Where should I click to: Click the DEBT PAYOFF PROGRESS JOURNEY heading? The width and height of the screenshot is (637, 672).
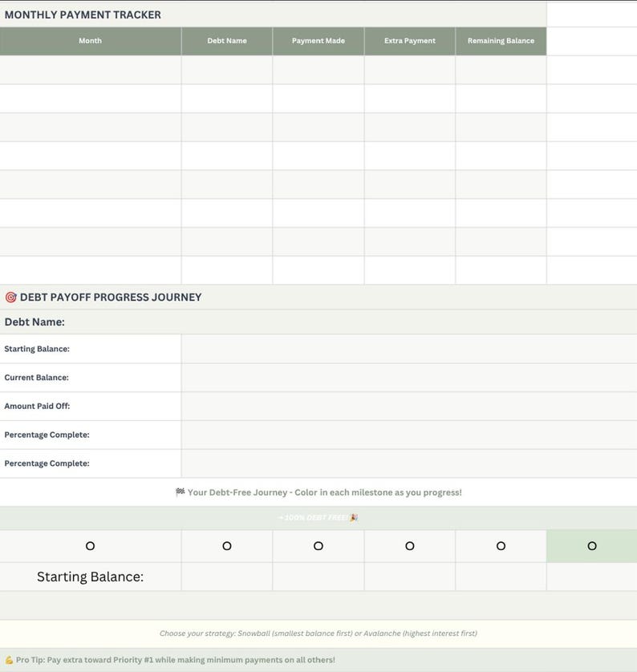coord(111,297)
